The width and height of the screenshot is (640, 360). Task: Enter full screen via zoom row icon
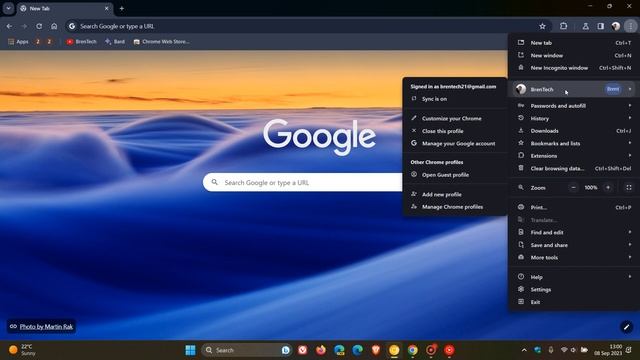[629, 187]
